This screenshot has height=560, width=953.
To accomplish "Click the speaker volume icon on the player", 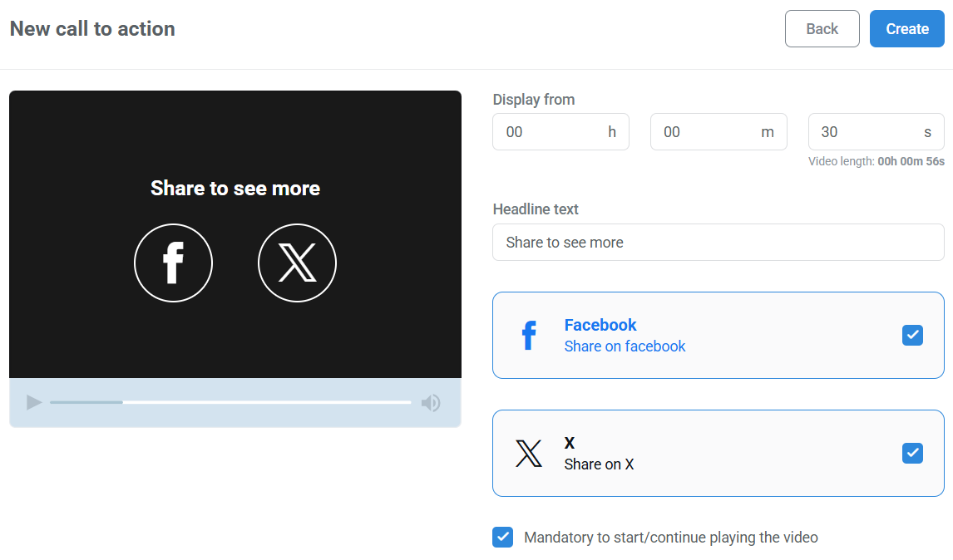I will (x=431, y=403).
